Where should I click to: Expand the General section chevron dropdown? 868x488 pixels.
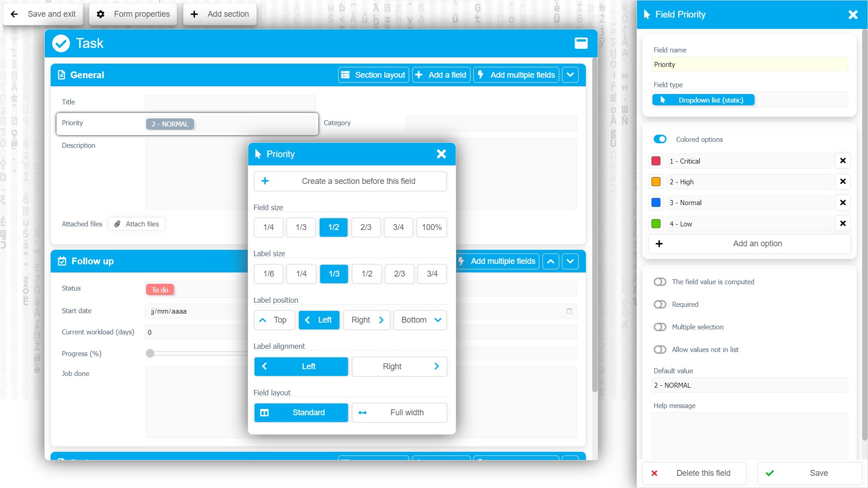click(571, 75)
